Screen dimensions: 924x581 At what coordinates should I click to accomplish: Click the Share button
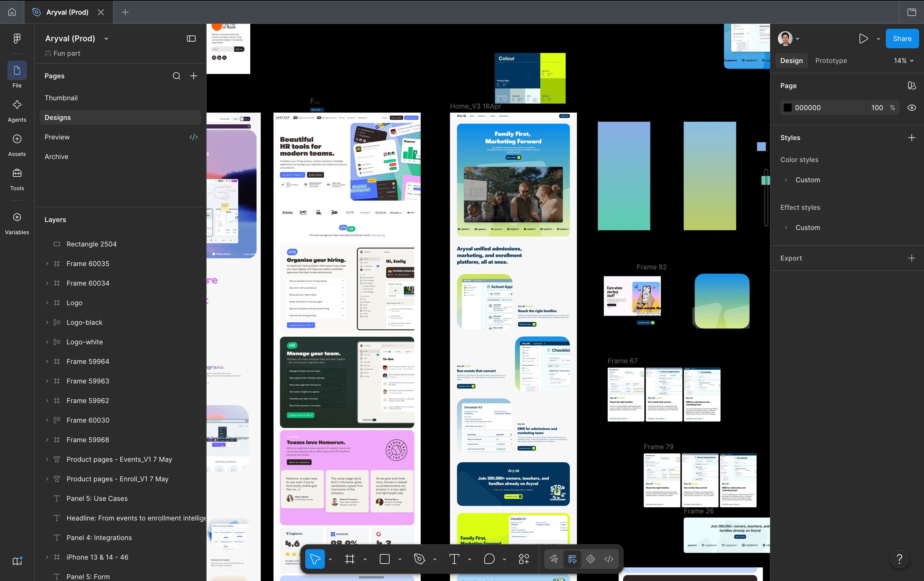(x=902, y=39)
